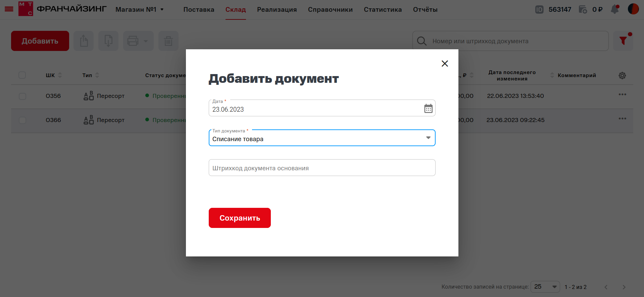Click Пересорт type icon in row 0356
Screen dimensions: 644x297
coord(89,96)
